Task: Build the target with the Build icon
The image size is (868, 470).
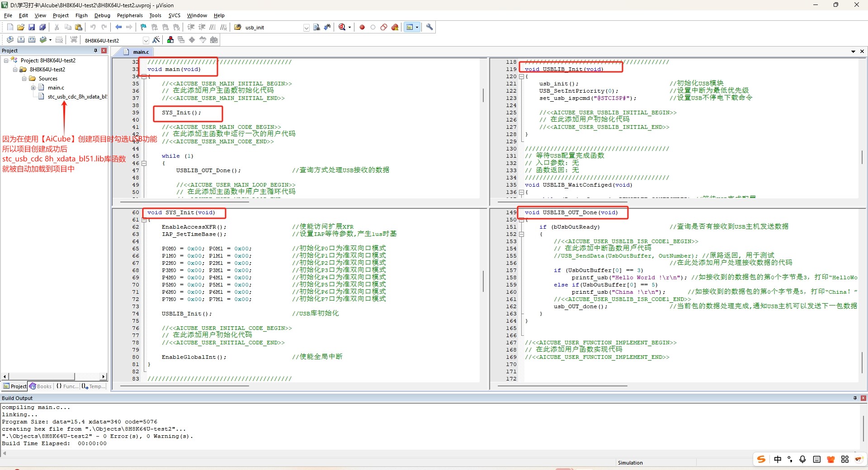Action: click(21, 40)
